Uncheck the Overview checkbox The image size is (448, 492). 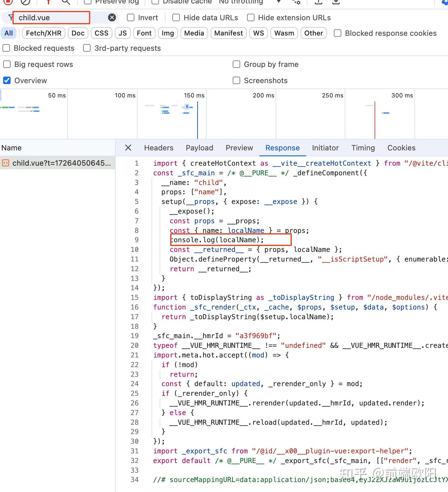7,81
